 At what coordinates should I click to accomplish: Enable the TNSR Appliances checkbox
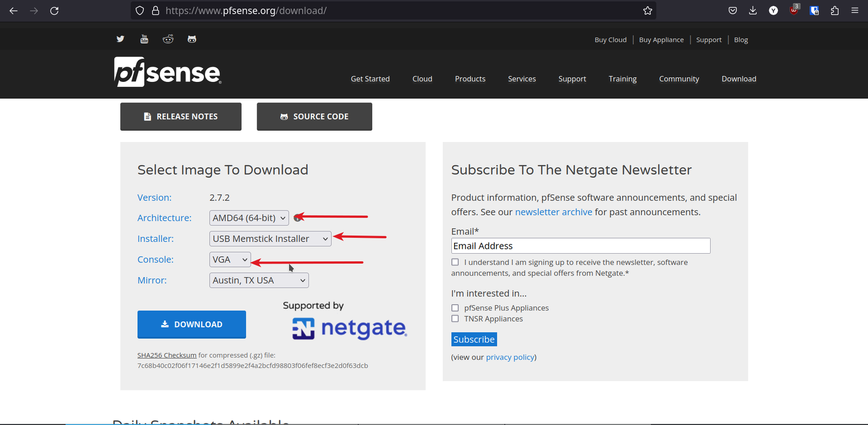tap(455, 319)
